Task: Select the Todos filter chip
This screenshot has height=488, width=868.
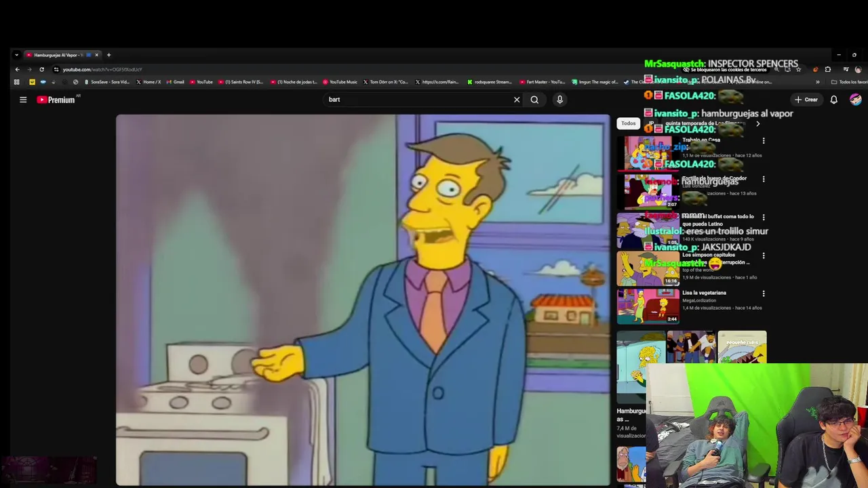Action: point(629,123)
